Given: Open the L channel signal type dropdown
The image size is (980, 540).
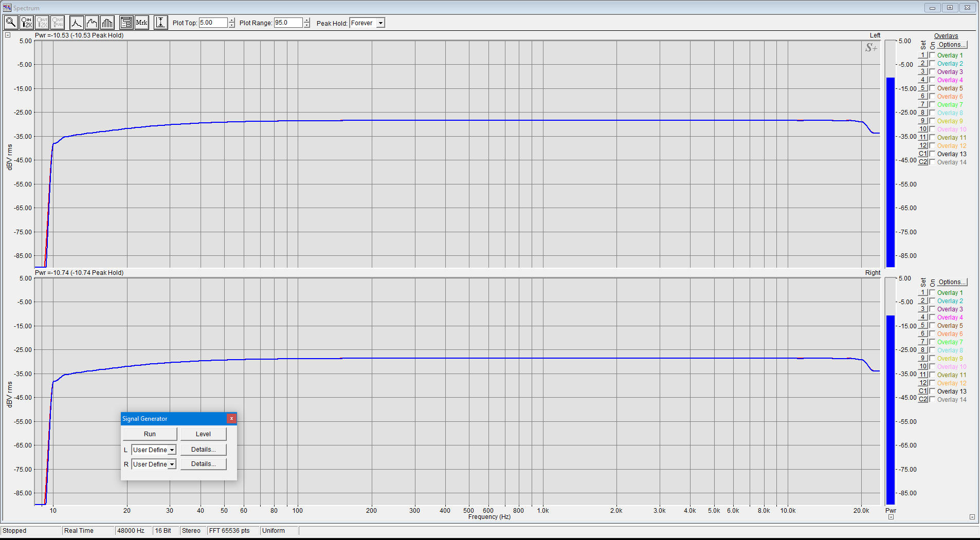Looking at the screenshot, I should [x=172, y=450].
